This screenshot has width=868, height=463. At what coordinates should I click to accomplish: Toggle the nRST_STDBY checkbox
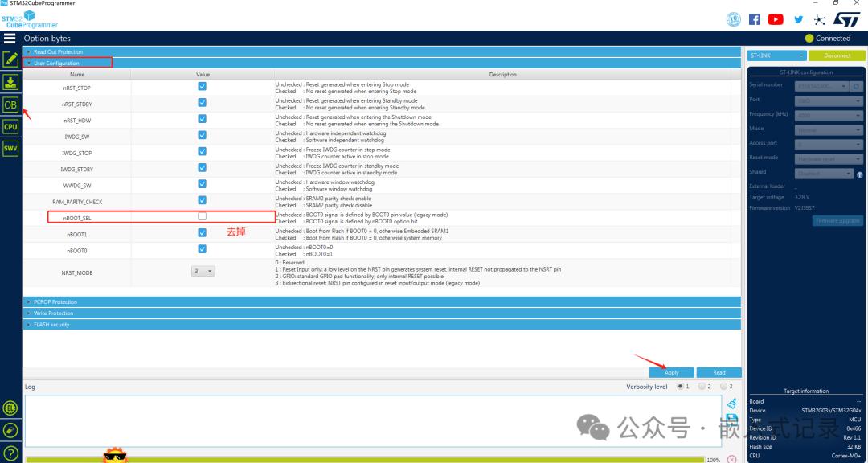[202, 102]
